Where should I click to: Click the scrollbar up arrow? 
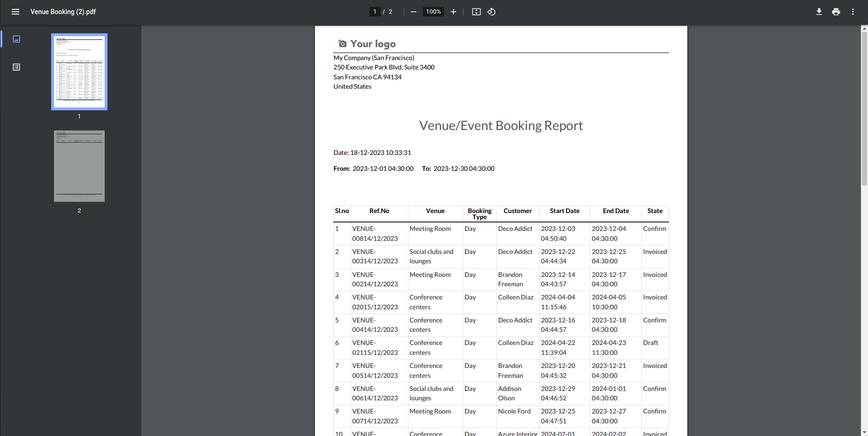tap(864, 29)
